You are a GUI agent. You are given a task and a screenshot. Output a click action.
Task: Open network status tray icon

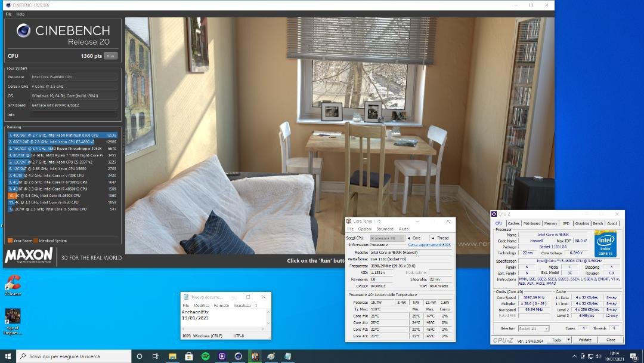pyautogui.click(x=590, y=356)
